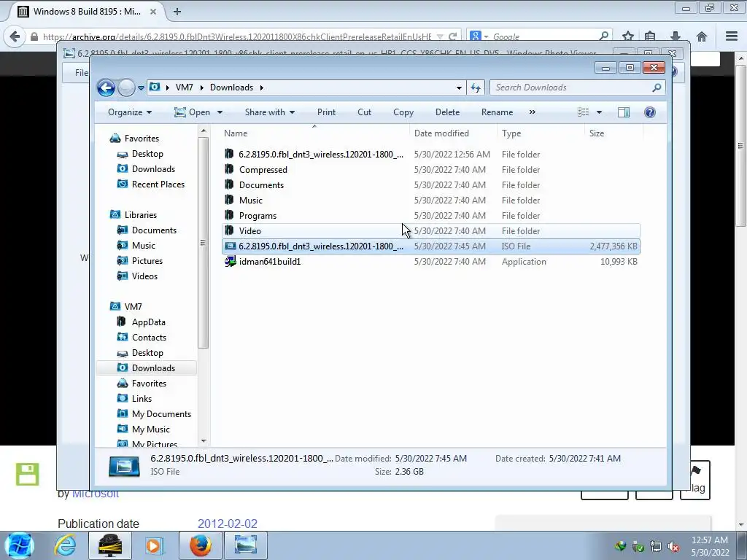
Task: Click the search magnifier in Search Downloads box
Action: coord(657,87)
